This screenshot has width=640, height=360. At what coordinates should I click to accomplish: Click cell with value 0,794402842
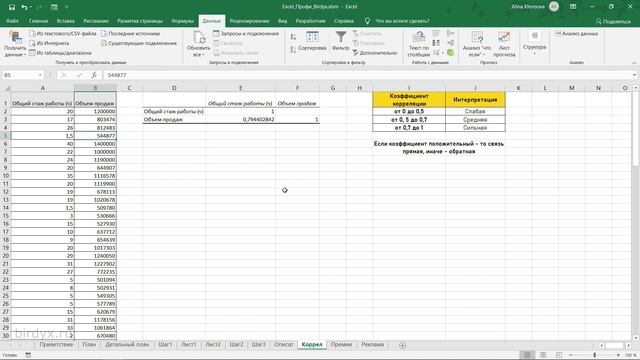[240, 120]
